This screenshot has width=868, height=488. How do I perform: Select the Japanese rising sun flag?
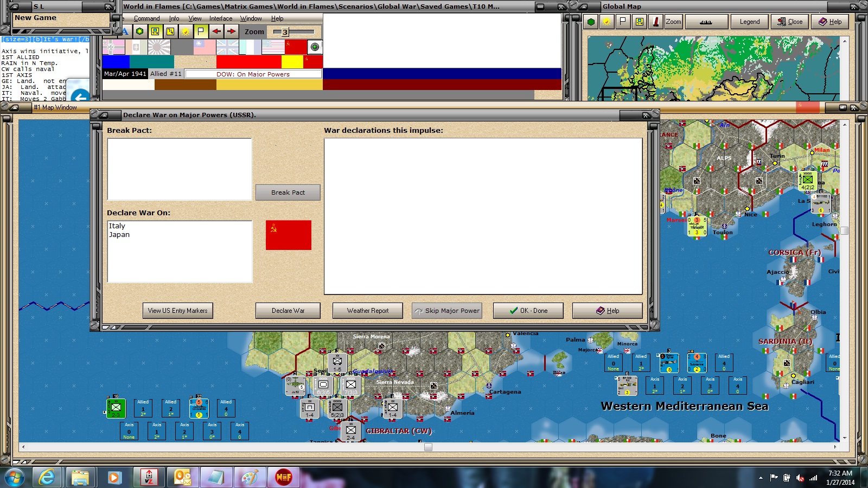[159, 47]
